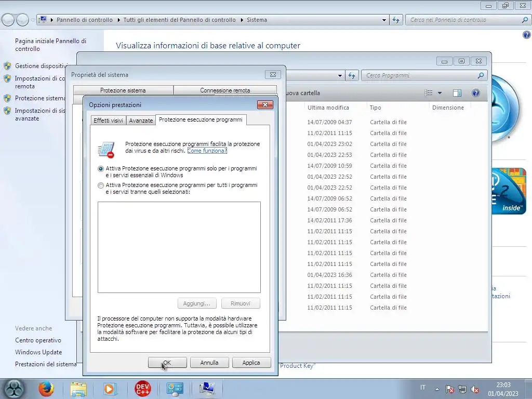Viewport: 532px width, 399px height.
Task: Sort by Ultima modifica column header
Action: coord(328,108)
